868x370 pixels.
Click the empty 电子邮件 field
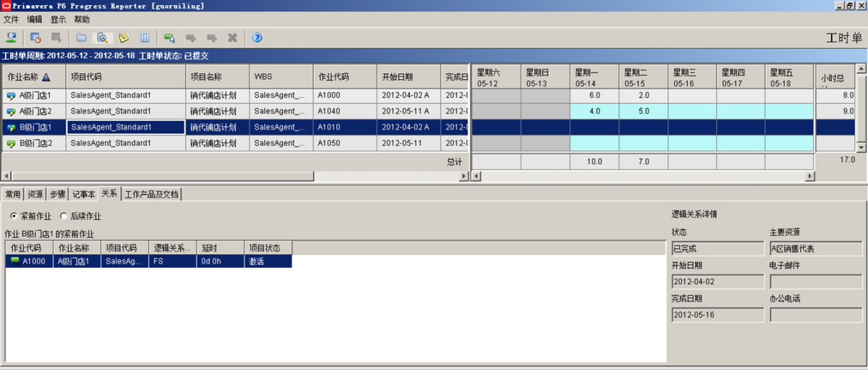(816, 282)
